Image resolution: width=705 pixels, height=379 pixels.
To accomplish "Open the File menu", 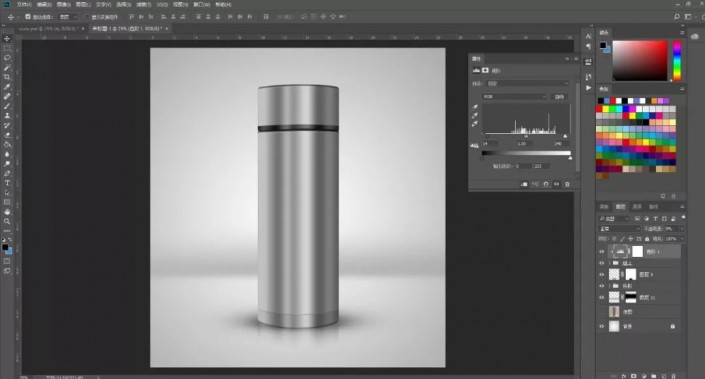I will (x=23, y=4).
